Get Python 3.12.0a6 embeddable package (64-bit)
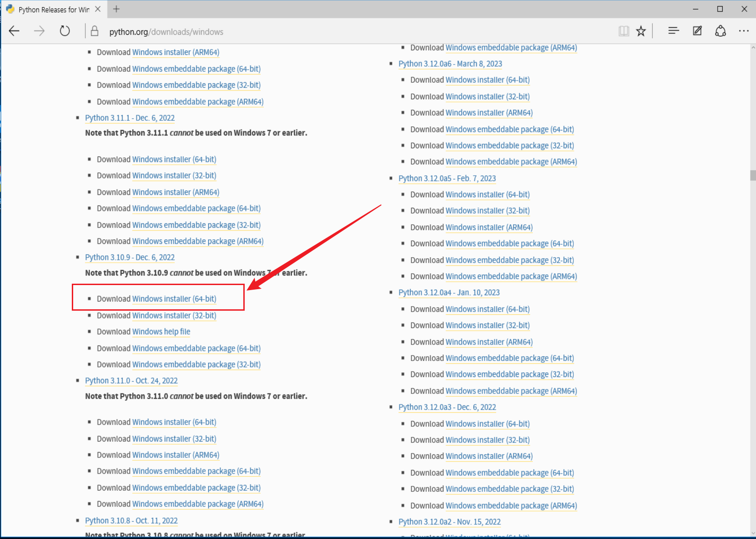 point(509,129)
